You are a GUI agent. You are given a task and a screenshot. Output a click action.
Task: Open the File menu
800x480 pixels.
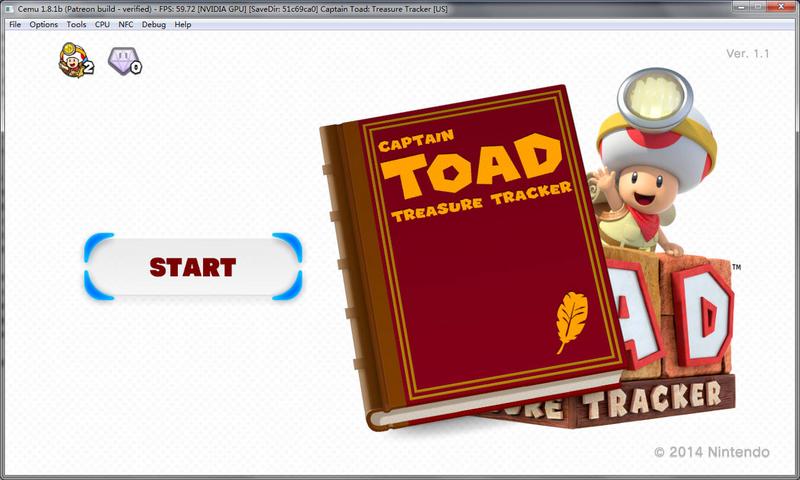point(14,24)
